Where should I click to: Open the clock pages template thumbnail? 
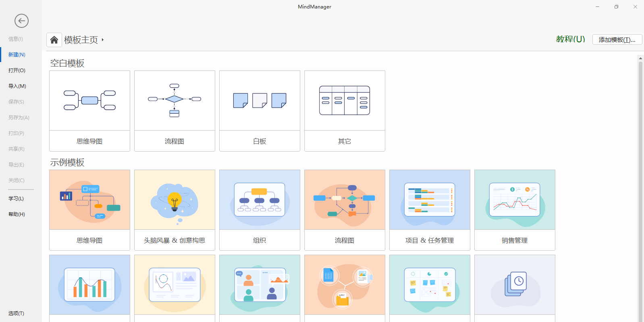point(515,285)
